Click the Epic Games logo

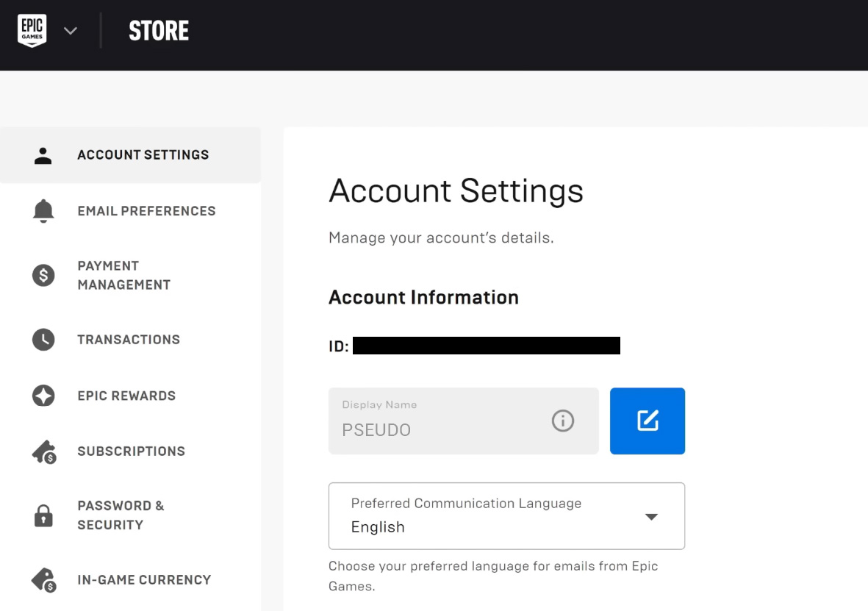point(32,30)
